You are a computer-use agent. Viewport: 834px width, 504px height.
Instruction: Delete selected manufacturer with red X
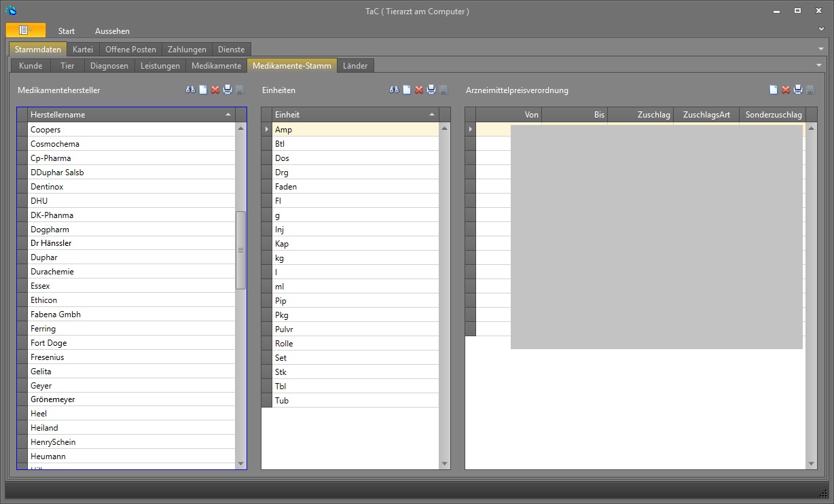tap(215, 90)
